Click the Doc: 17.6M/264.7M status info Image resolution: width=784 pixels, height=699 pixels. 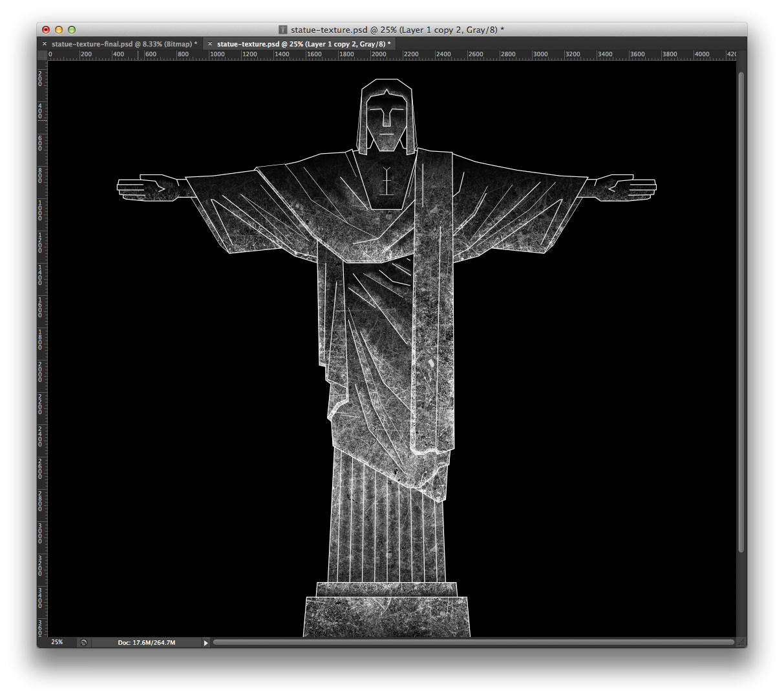(147, 643)
